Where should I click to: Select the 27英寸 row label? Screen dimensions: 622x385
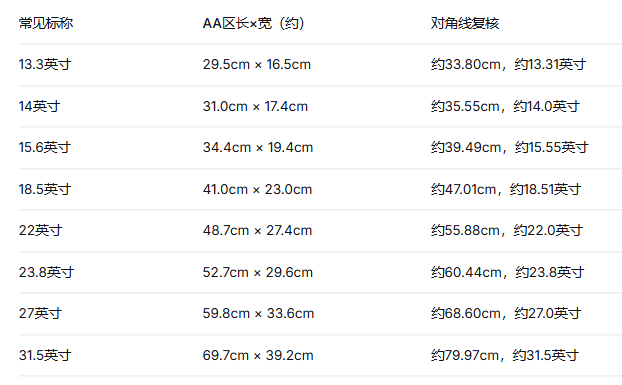(x=40, y=314)
